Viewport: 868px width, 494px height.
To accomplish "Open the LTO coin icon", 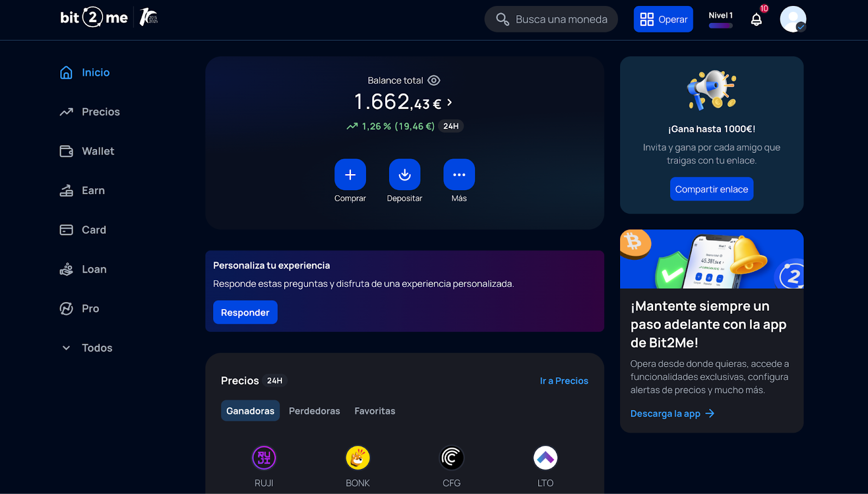I will tap(546, 458).
